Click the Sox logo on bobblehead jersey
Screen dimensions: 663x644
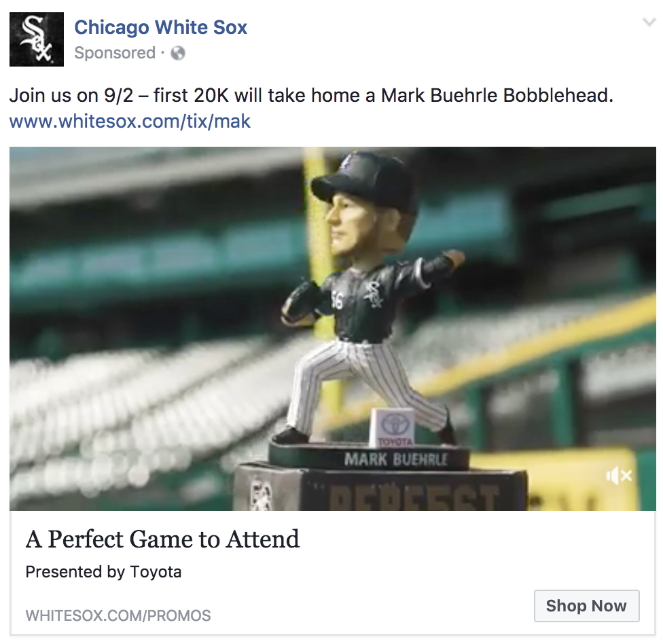374,294
